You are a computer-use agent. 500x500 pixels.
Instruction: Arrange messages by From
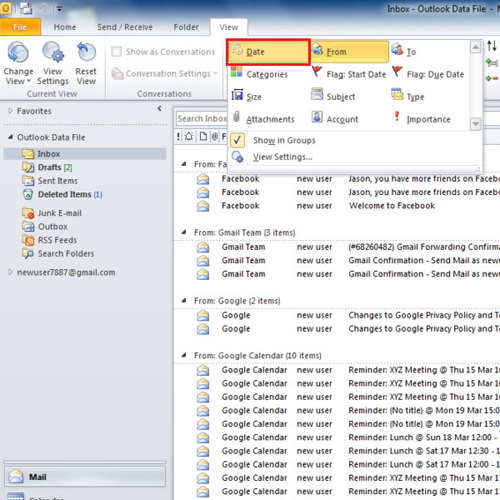pos(349,52)
